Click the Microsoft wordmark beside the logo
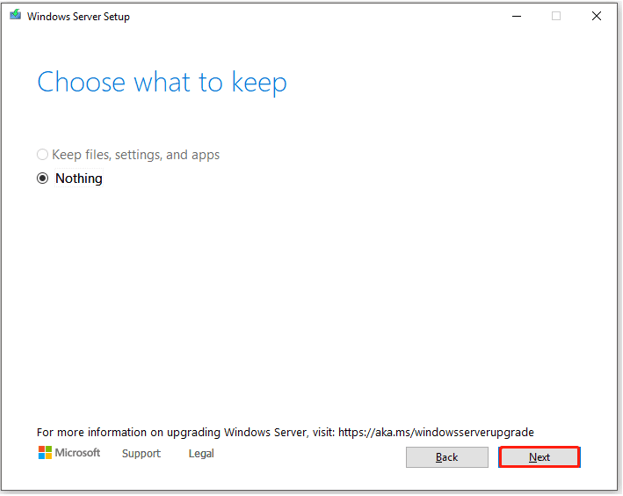The image size is (623, 496). click(77, 452)
